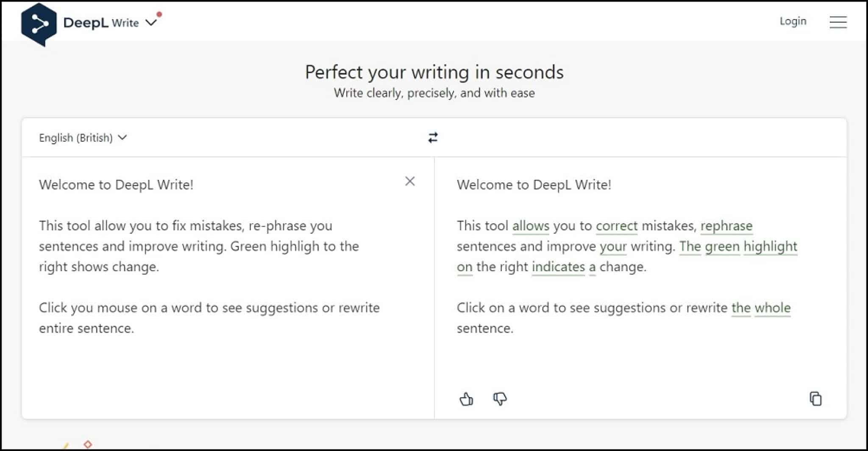Screen dimensions: 868x451
Task: Copy the improved text to clipboard
Action: point(815,399)
